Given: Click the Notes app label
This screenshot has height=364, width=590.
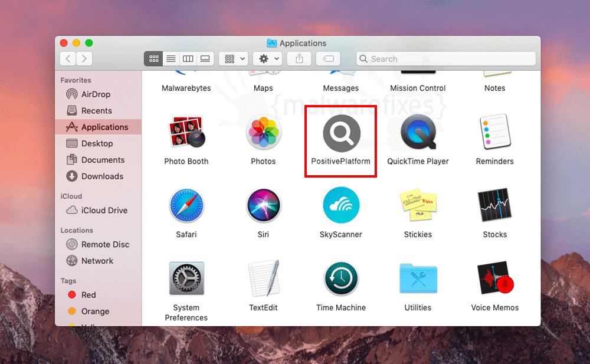Looking at the screenshot, I should 495,88.
